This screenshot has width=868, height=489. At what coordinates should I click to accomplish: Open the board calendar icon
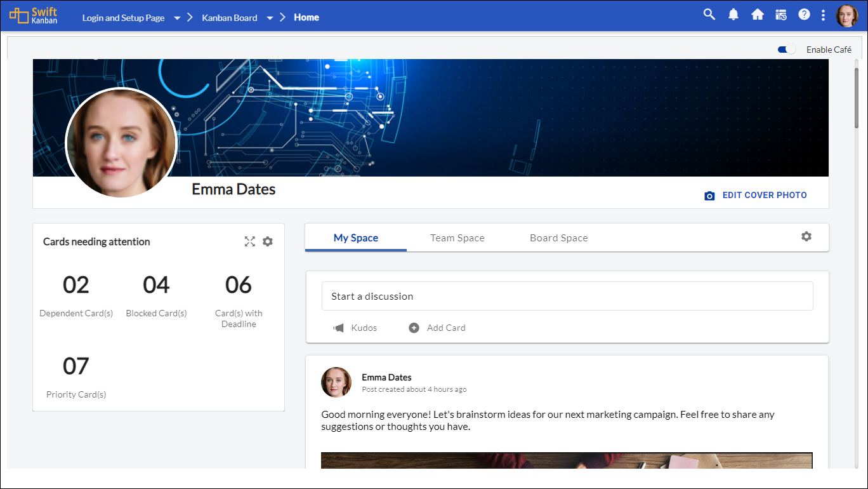pos(781,15)
